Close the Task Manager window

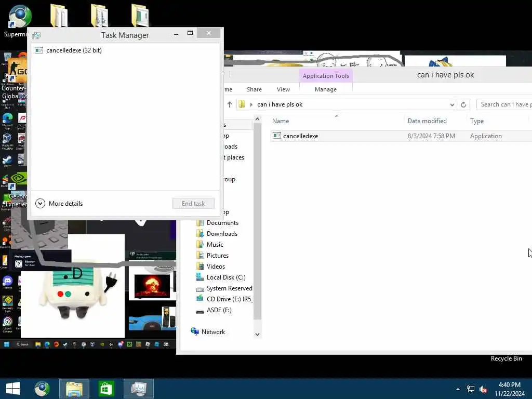[209, 33]
